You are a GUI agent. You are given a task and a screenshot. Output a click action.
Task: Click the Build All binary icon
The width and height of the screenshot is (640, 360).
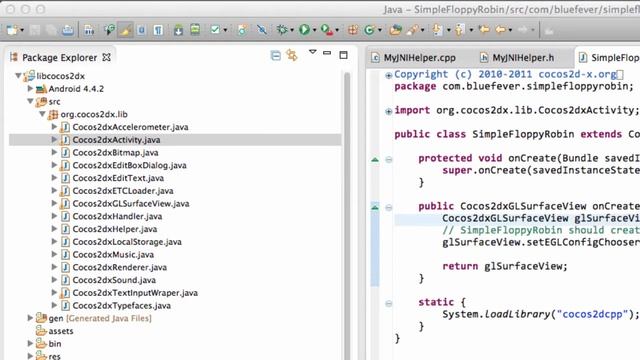click(89, 30)
